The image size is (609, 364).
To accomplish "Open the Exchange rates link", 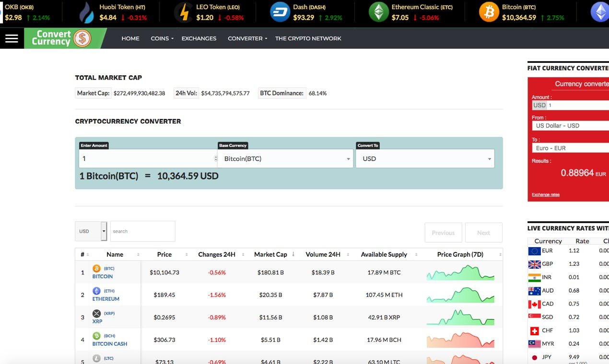I will click(x=546, y=194).
